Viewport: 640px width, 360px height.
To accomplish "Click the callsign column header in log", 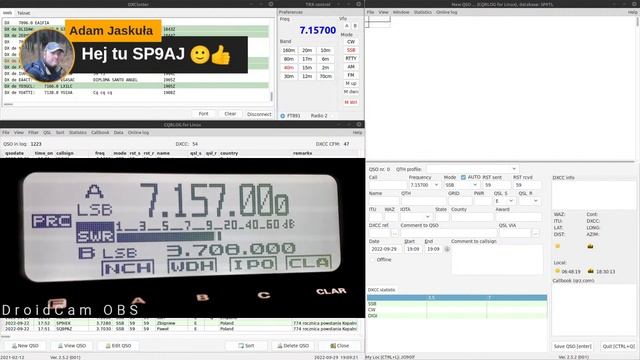I will coord(65,153).
